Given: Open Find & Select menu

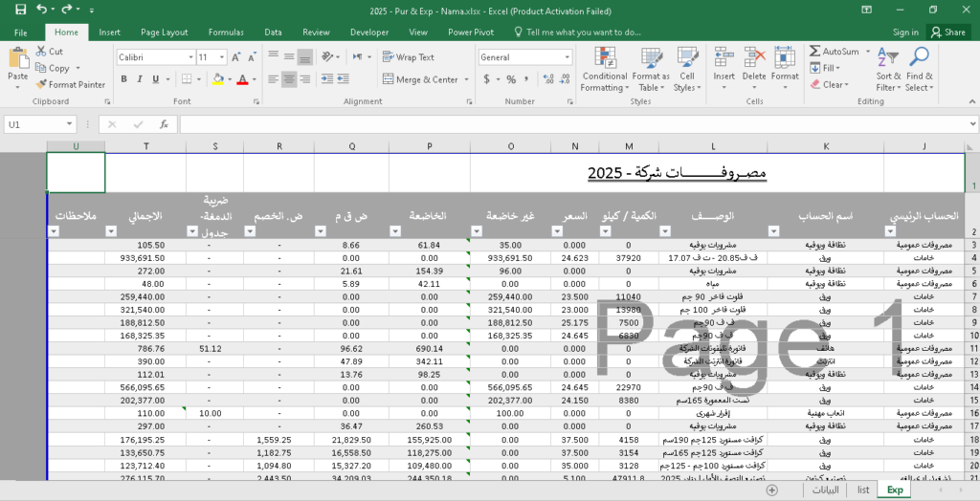Looking at the screenshot, I should click(x=919, y=70).
